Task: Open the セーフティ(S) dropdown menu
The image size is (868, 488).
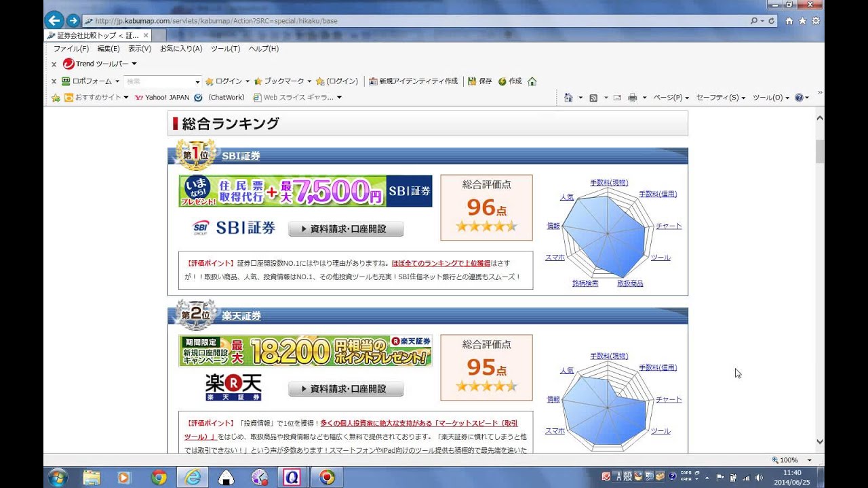Action: click(x=721, y=98)
